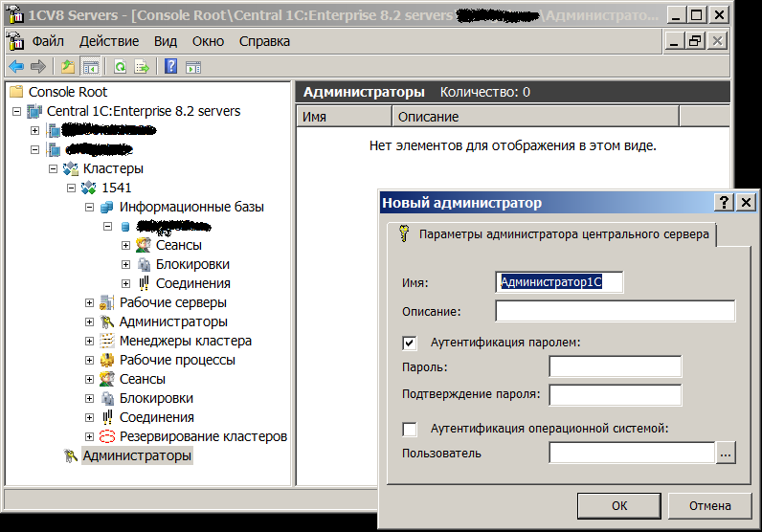Collapse the Кластеры node
Viewport: 762px width, 532px height.
(53, 168)
